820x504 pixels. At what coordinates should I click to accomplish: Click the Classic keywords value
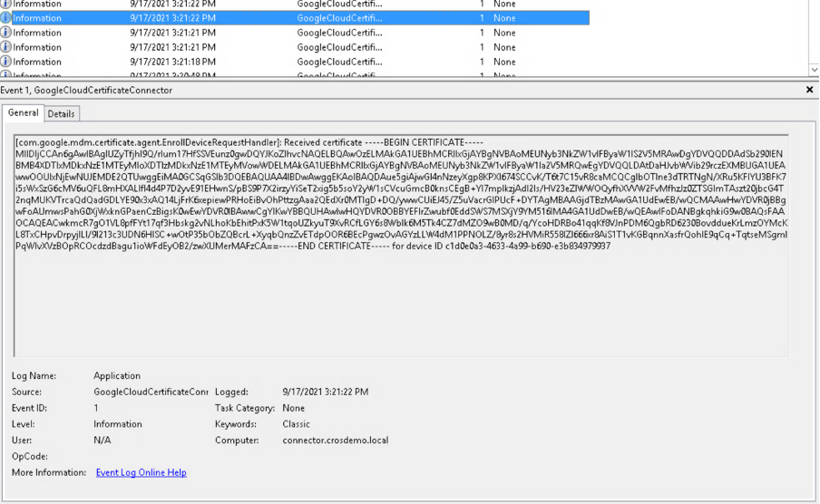pos(297,424)
